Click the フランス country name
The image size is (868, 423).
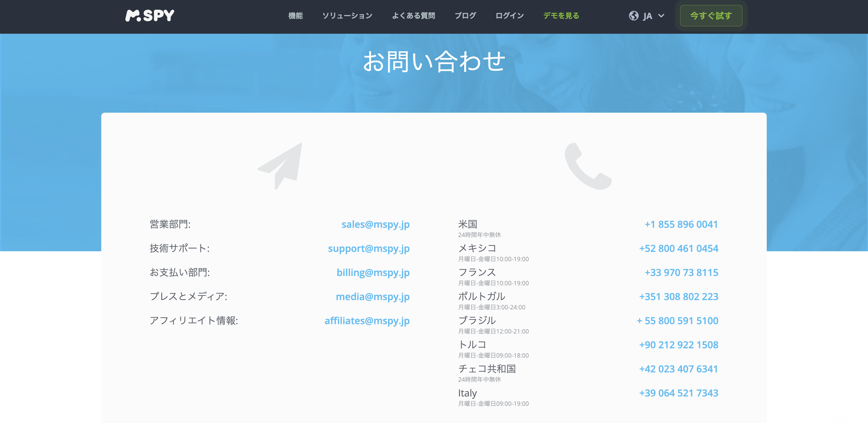(477, 272)
